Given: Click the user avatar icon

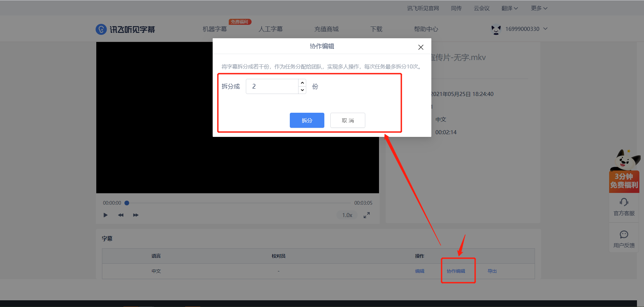Looking at the screenshot, I should [496, 30].
